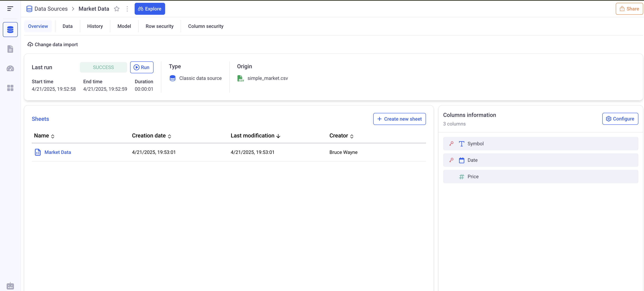This screenshot has height=291, width=644.
Task: Open the dashboard gauge sidebar icon
Action: pyautogui.click(x=10, y=68)
